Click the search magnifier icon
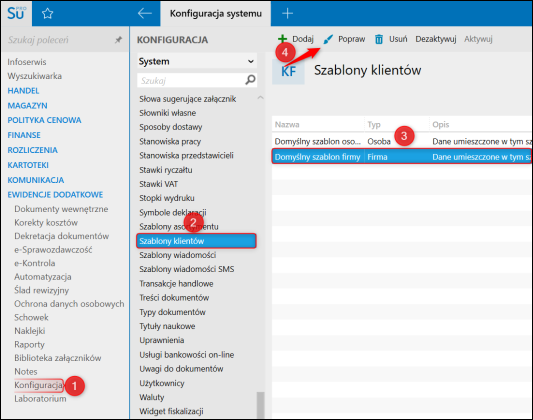Viewport: 533px width, 420px height. (251, 80)
